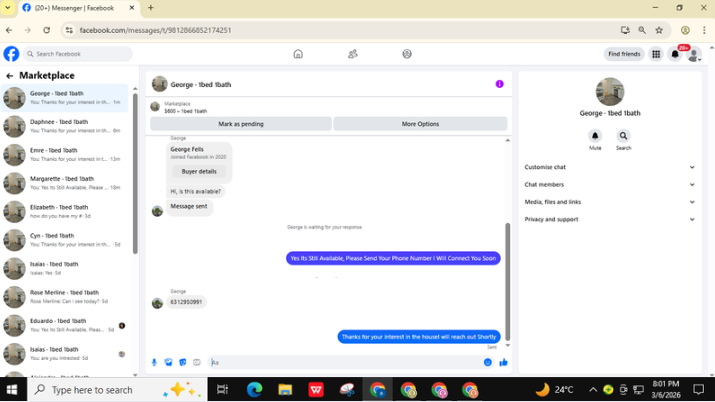The image size is (715, 402).
Task: Open File Explorer from the taskbar
Action: click(x=285, y=390)
